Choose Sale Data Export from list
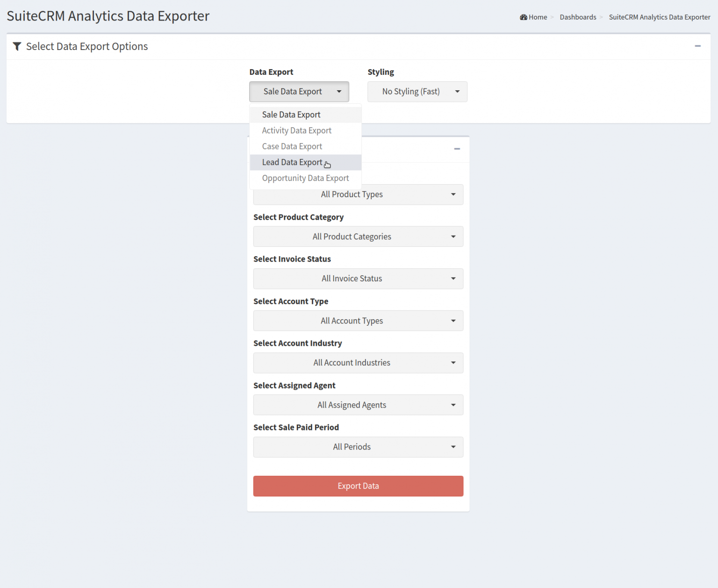The width and height of the screenshot is (718, 588). (305, 115)
